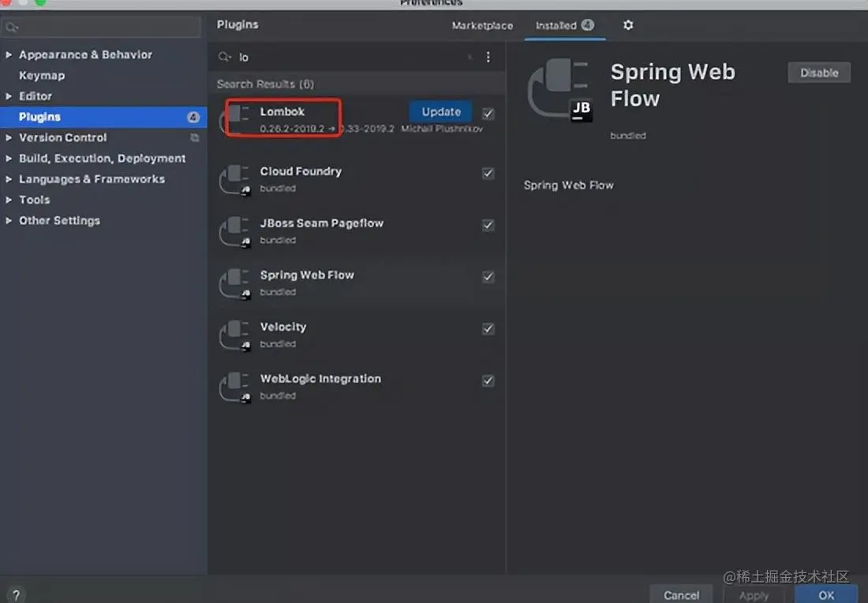Confirm preferences with OK
The height and width of the screenshot is (603, 868).
click(x=826, y=595)
